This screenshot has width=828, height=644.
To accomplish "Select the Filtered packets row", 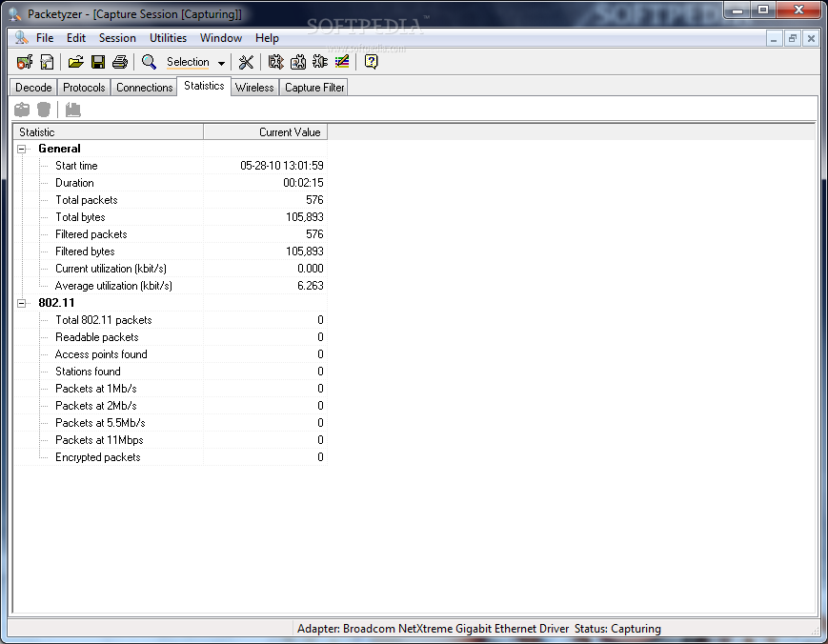I will click(x=170, y=234).
